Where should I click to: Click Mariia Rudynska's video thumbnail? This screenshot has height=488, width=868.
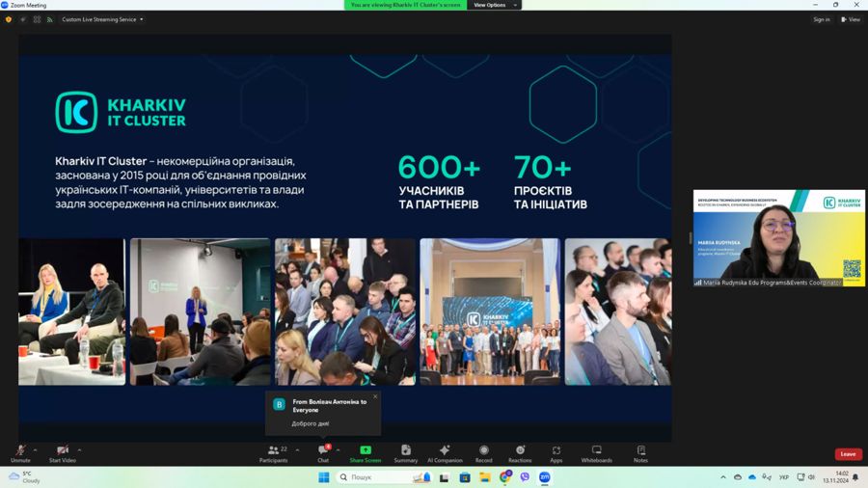[x=779, y=238]
